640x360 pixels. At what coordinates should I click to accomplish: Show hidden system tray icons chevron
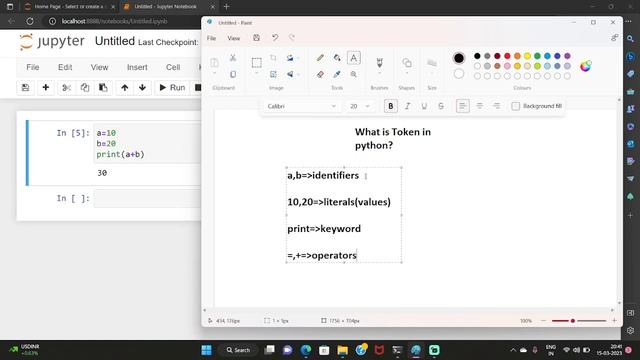[513, 350]
